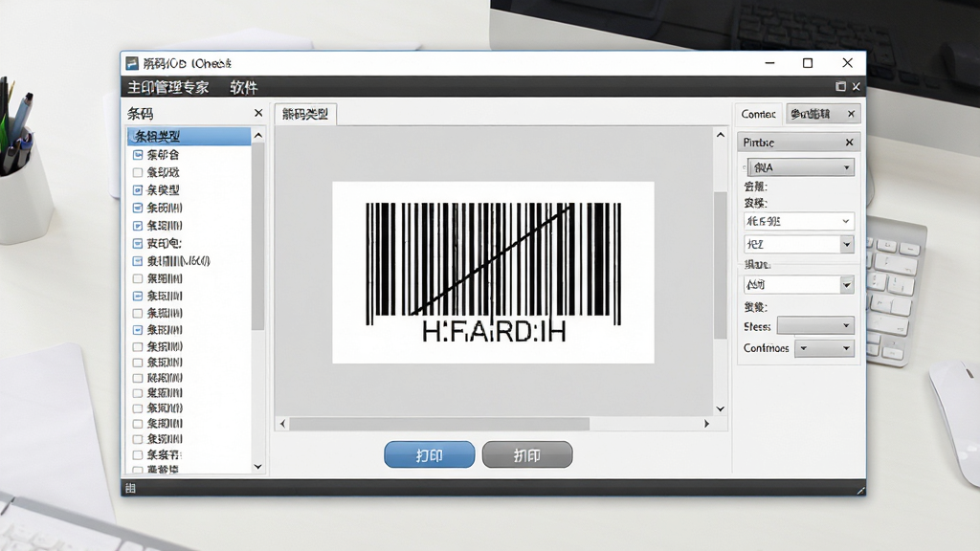Switch to the Contec tab

pyautogui.click(x=758, y=114)
